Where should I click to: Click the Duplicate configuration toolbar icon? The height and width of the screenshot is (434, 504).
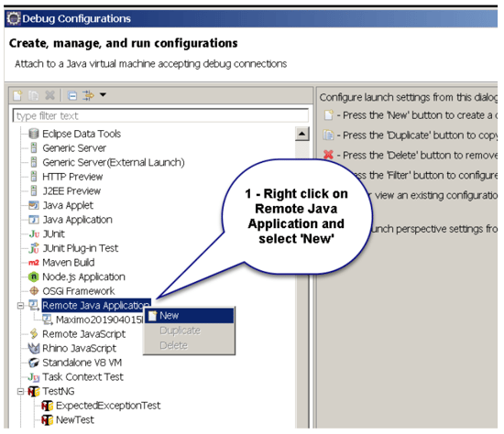(x=33, y=95)
